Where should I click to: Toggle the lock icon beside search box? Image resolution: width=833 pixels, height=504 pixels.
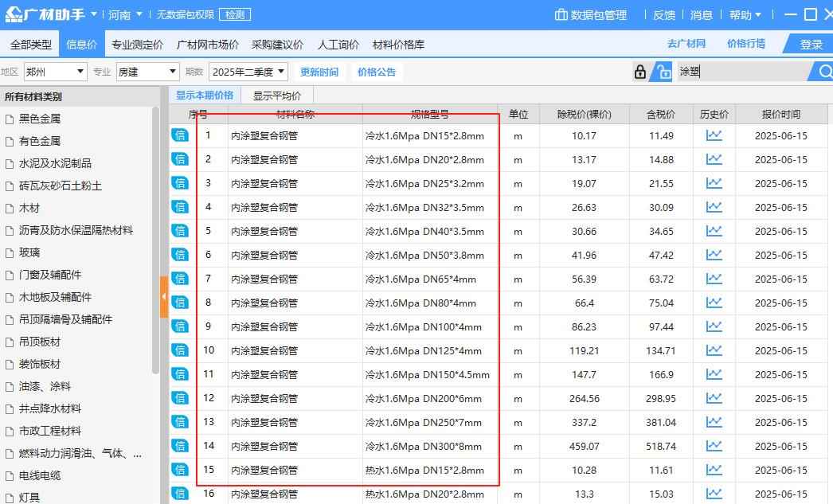639,71
